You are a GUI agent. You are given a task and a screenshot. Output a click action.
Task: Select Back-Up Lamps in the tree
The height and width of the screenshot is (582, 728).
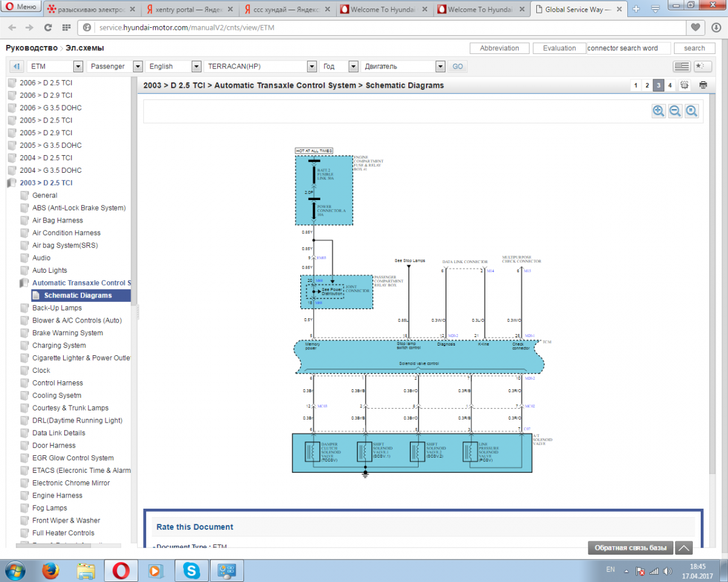57,308
